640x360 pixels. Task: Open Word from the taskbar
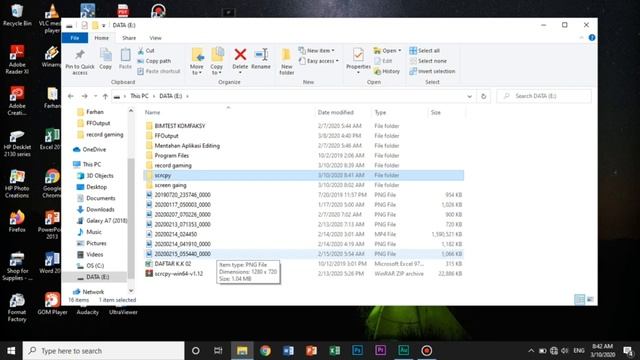click(288, 351)
